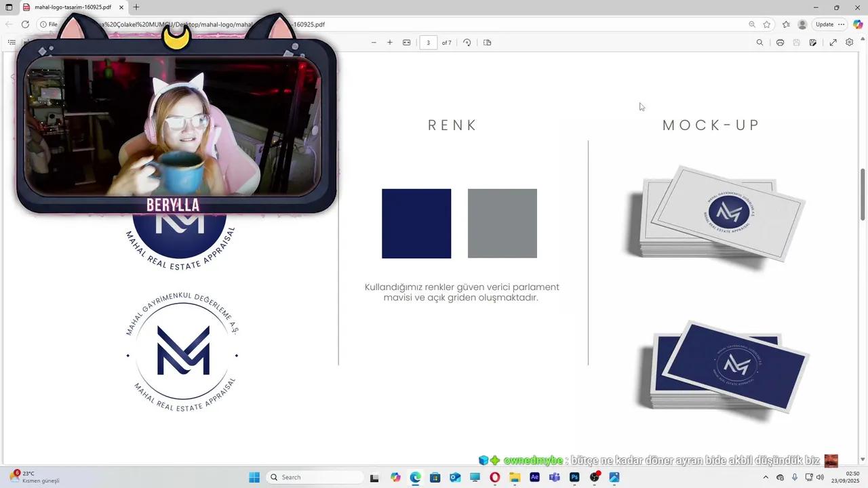The width and height of the screenshot is (868, 488).
Task: Rotate the PDF page
Action: [x=467, y=43]
